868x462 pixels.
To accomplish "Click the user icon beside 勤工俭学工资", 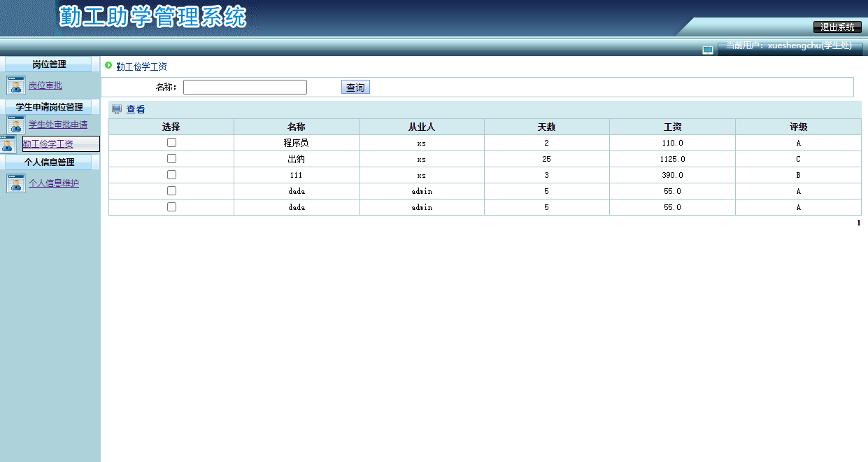I will 7,144.
